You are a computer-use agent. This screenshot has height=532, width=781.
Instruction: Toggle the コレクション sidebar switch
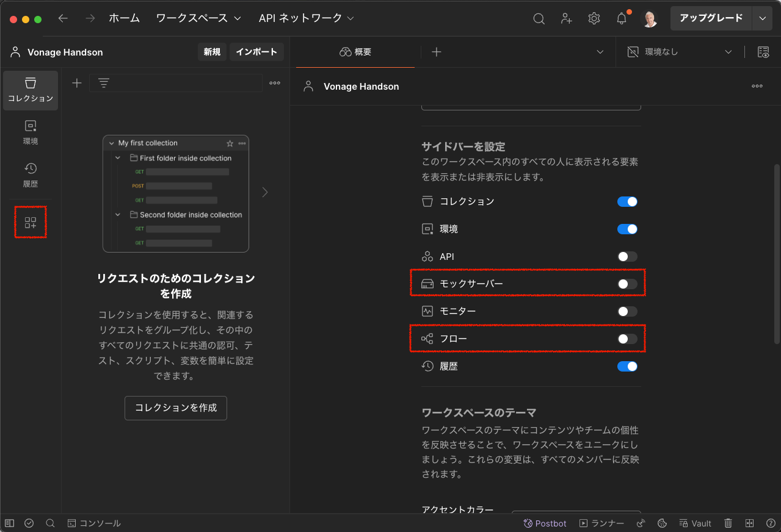pyautogui.click(x=627, y=201)
